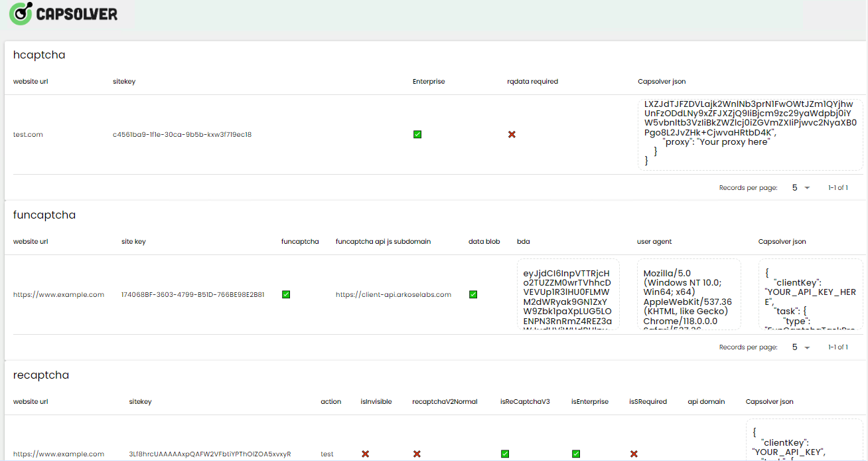Click funcaptcha 'site key' column header
The width and height of the screenshot is (868, 461).
133,242
